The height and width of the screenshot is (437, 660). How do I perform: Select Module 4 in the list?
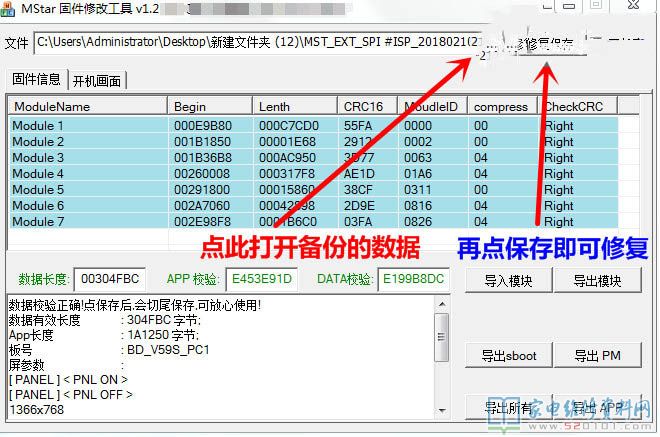pos(88,174)
